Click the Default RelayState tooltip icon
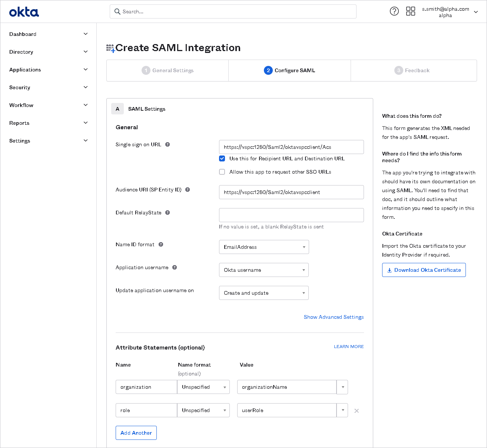Image resolution: width=487 pixels, height=448 pixels. click(168, 213)
